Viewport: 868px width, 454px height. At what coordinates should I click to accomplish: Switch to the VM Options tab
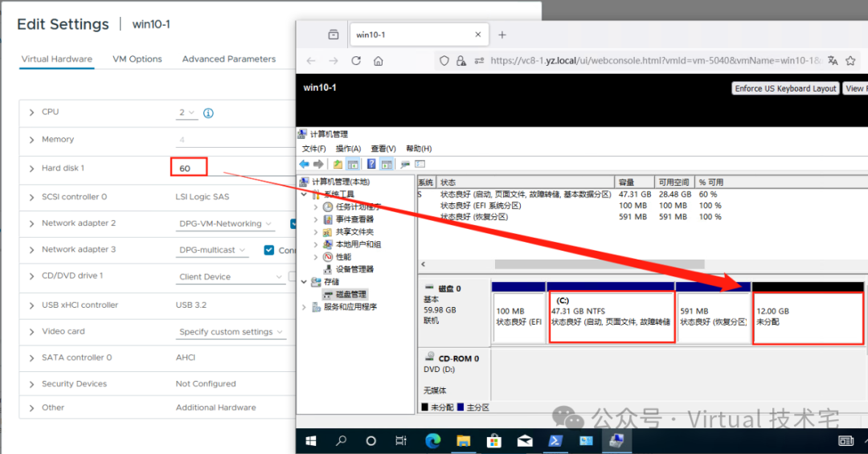137,59
